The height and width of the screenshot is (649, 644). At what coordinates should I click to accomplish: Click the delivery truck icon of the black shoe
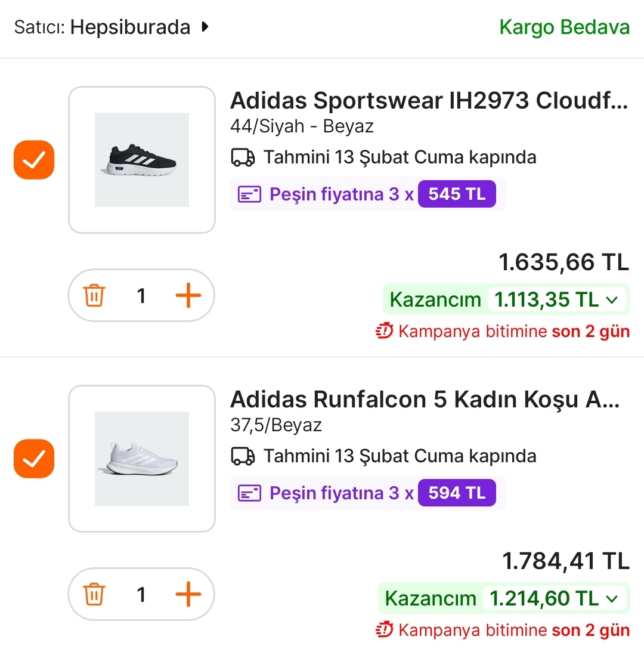[243, 157]
